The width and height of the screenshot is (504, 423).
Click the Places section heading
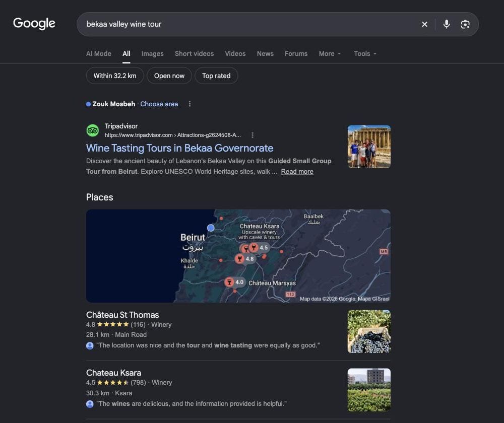coord(99,197)
